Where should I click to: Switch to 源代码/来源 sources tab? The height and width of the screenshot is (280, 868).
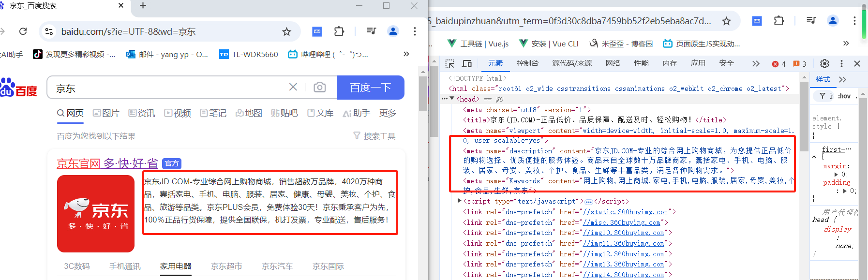coord(572,63)
